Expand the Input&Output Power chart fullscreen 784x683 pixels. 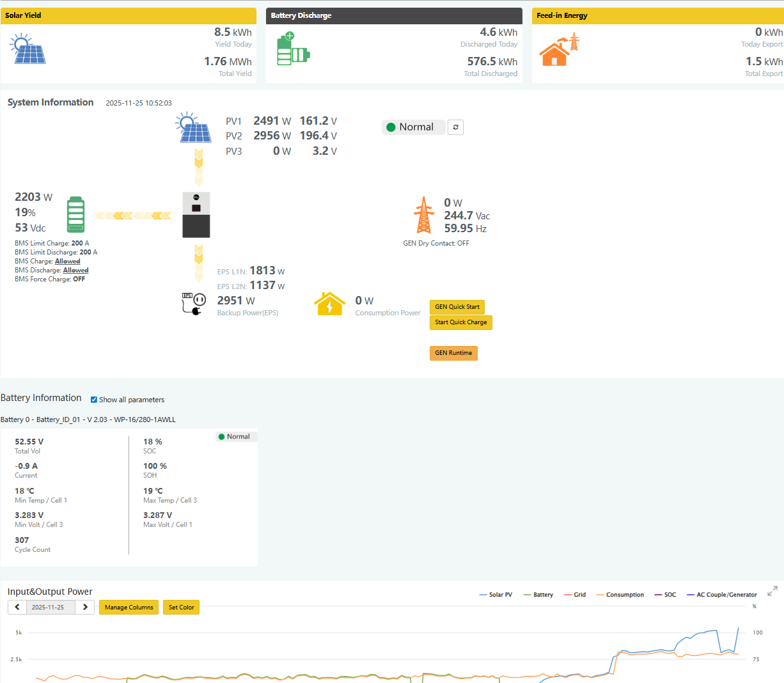point(772,591)
